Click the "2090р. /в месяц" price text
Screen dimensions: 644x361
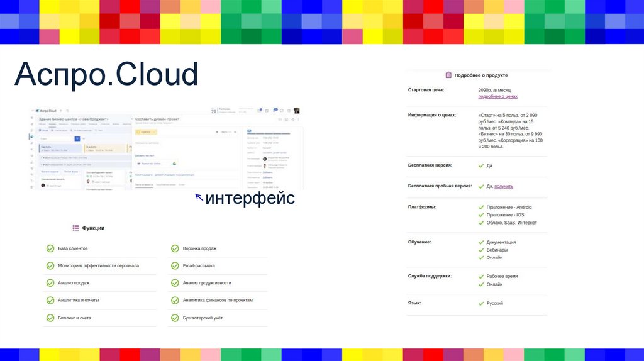[494, 90]
